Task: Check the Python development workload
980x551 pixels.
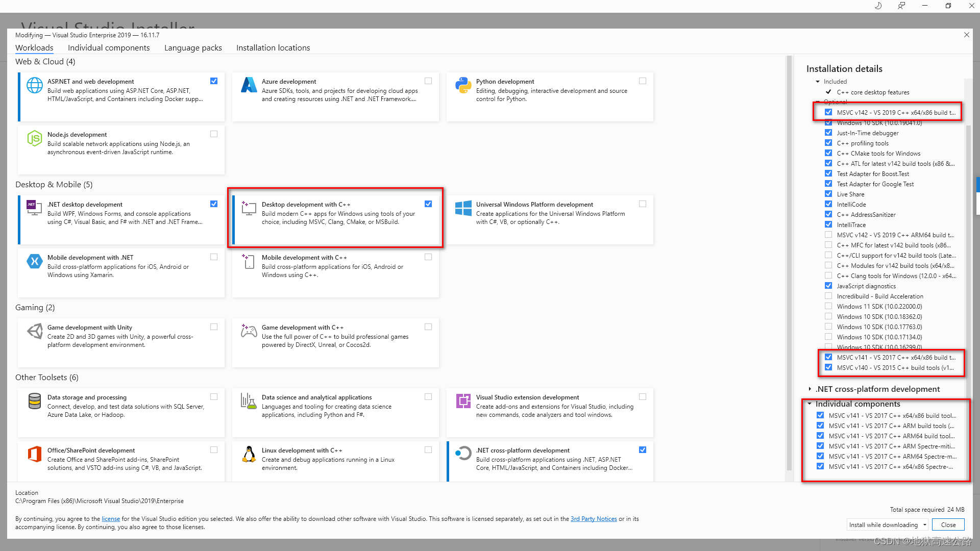Action: tap(643, 81)
